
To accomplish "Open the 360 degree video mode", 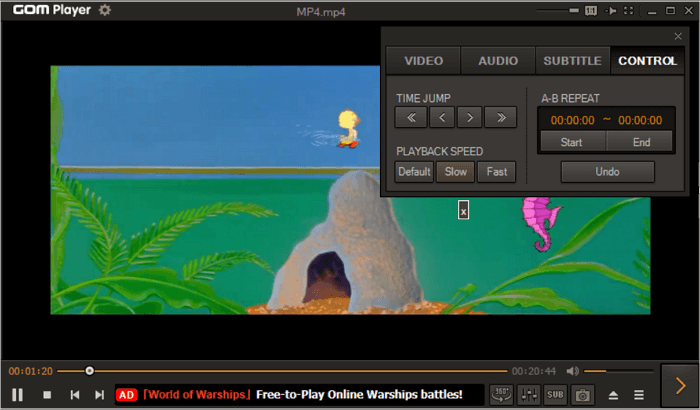I will [x=503, y=395].
